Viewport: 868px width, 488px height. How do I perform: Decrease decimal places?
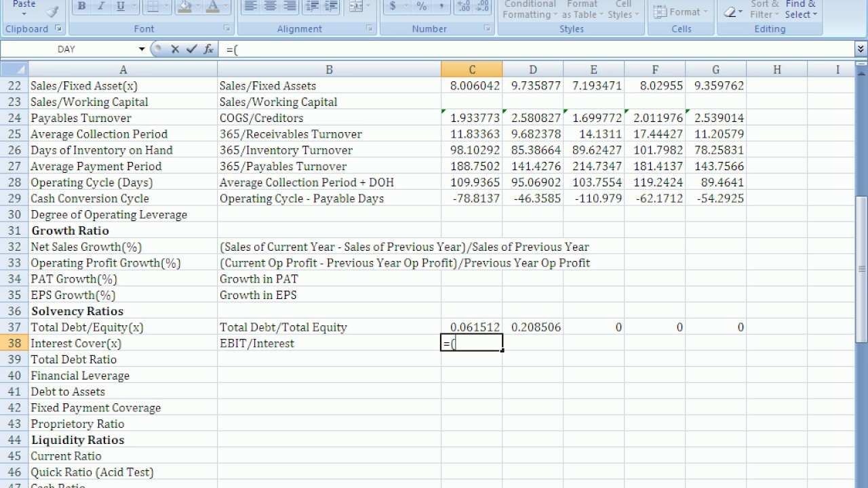point(483,7)
